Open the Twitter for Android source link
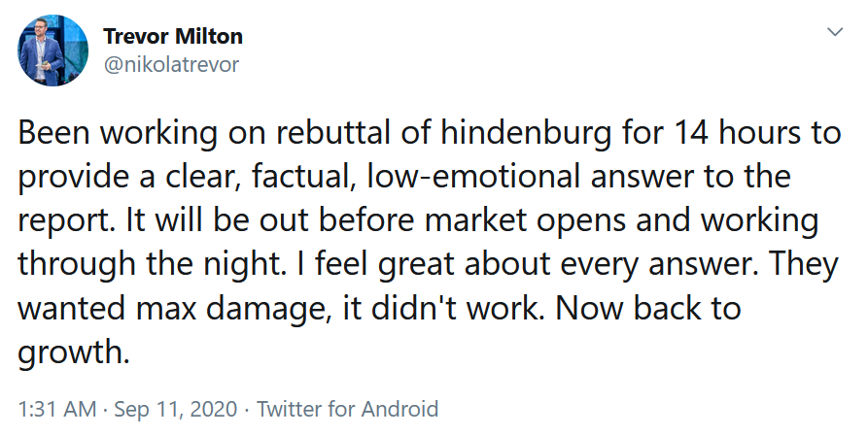Image resolution: width=868 pixels, height=436 pixels. [348, 410]
